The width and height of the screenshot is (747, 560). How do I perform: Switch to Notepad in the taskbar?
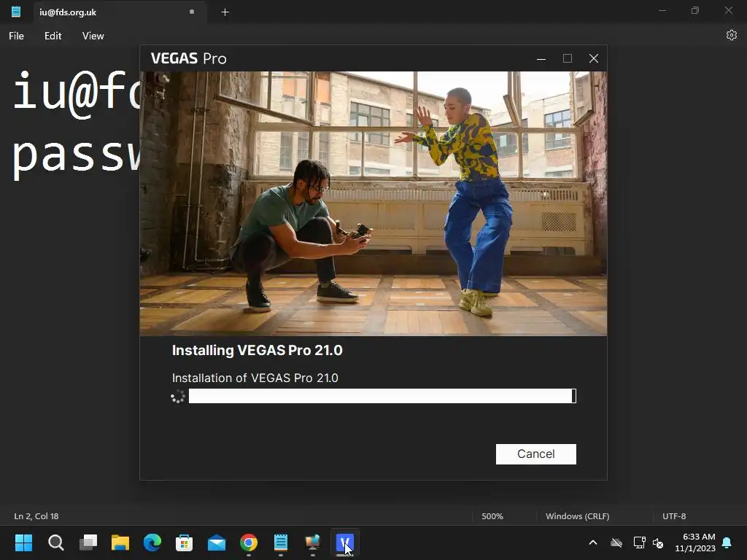pyautogui.click(x=281, y=542)
